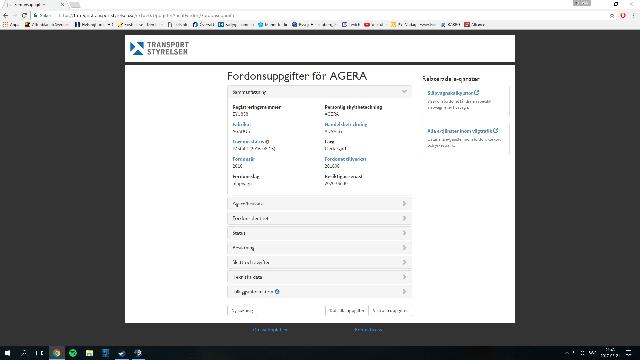
Task: Collapse the Sammanfattning summary section
Action: coord(319,92)
